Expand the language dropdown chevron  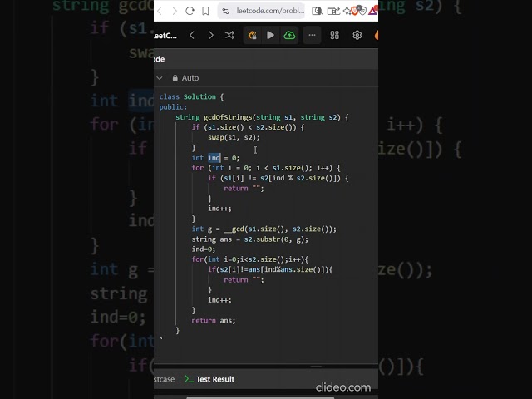point(159,78)
